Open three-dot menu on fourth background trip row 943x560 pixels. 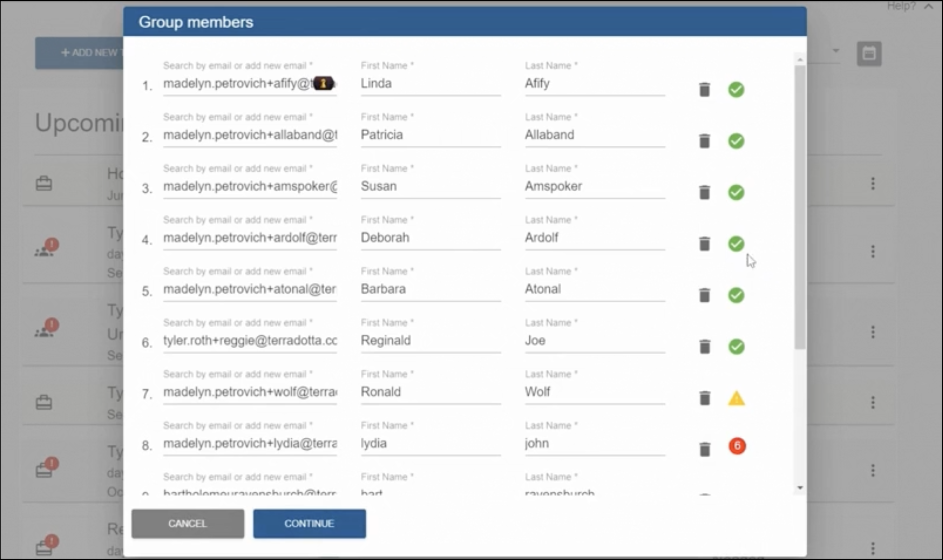pos(873,402)
